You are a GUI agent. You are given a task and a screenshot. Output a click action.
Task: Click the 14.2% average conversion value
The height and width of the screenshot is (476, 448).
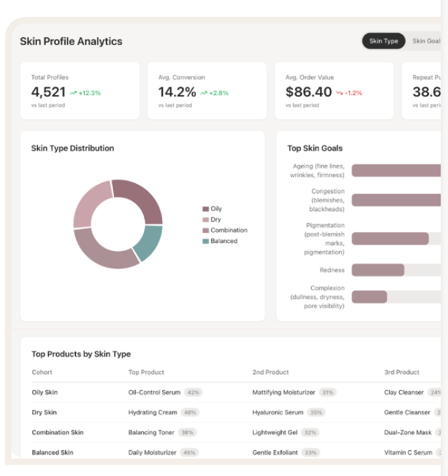177,92
